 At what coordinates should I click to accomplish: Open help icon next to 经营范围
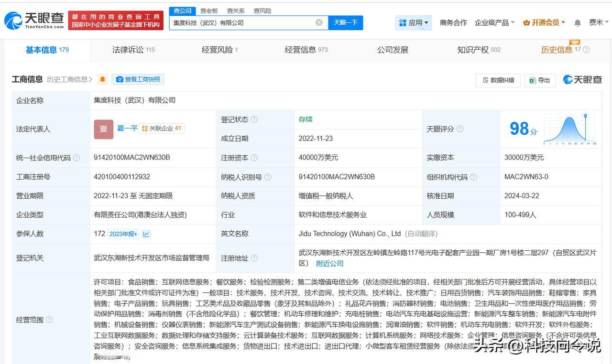pos(49,320)
